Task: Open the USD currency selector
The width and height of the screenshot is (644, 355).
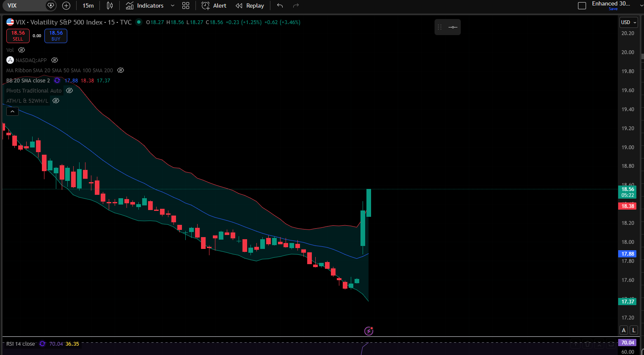Action: 628,22
